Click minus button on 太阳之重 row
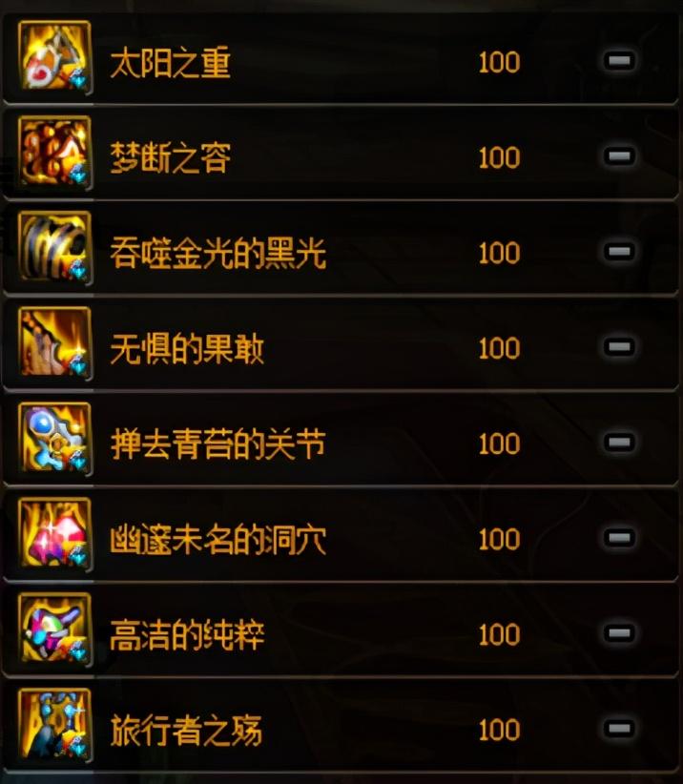 (x=619, y=60)
